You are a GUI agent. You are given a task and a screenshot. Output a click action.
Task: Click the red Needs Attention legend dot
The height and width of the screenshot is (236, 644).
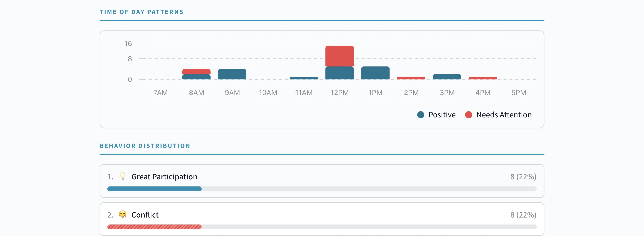[469, 115]
